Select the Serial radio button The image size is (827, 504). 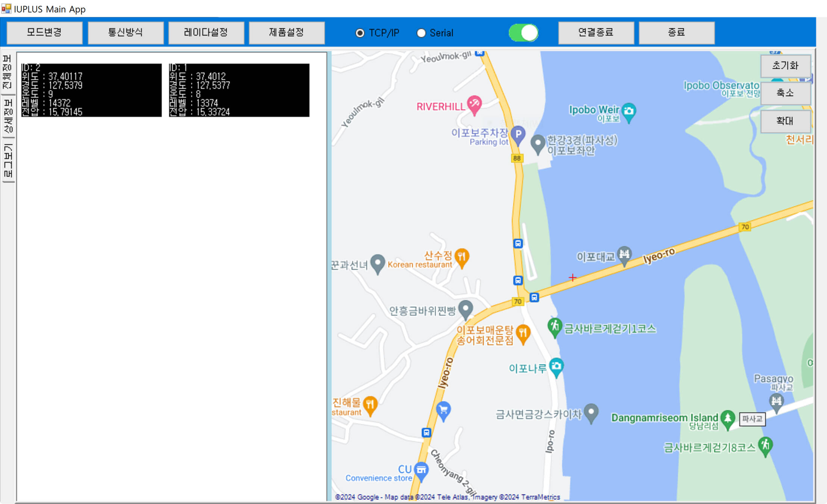click(421, 33)
